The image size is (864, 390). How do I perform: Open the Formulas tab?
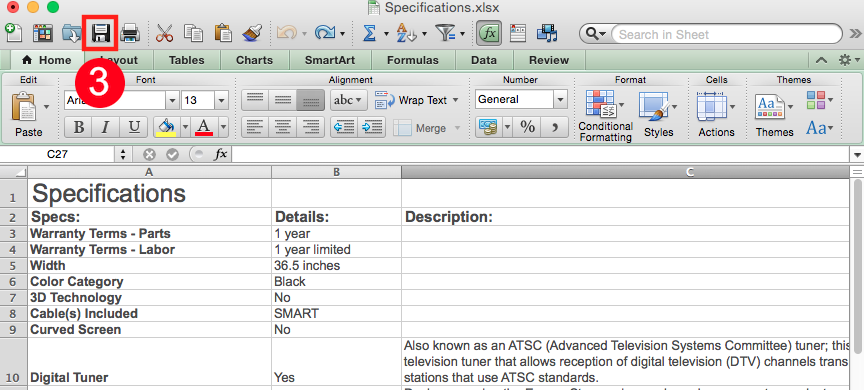pyautogui.click(x=413, y=60)
